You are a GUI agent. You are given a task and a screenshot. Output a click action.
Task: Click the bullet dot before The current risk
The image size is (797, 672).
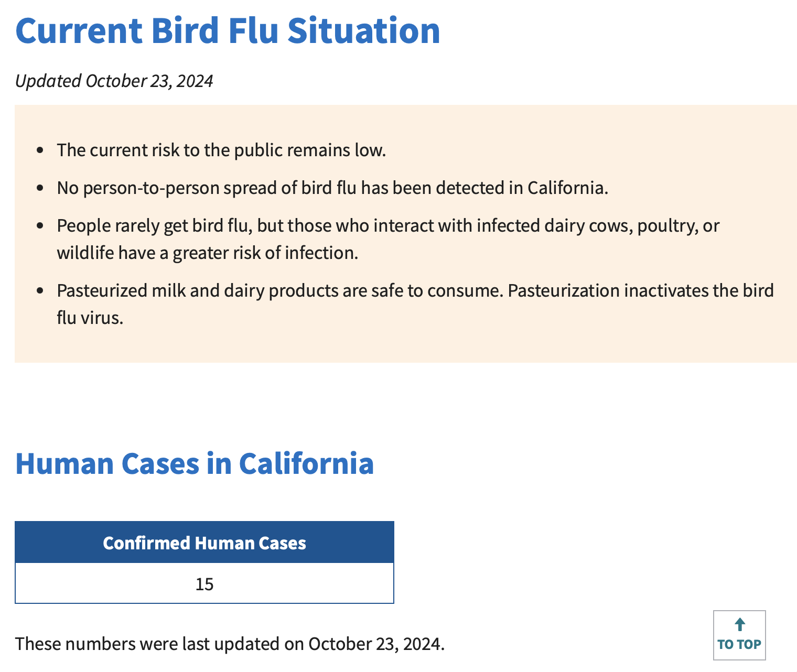point(40,150)
